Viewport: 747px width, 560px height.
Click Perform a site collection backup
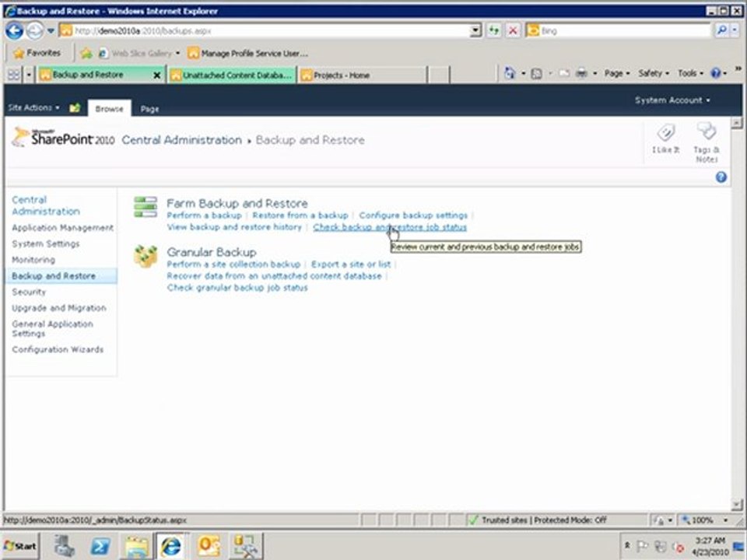click(x=233, y=264)
